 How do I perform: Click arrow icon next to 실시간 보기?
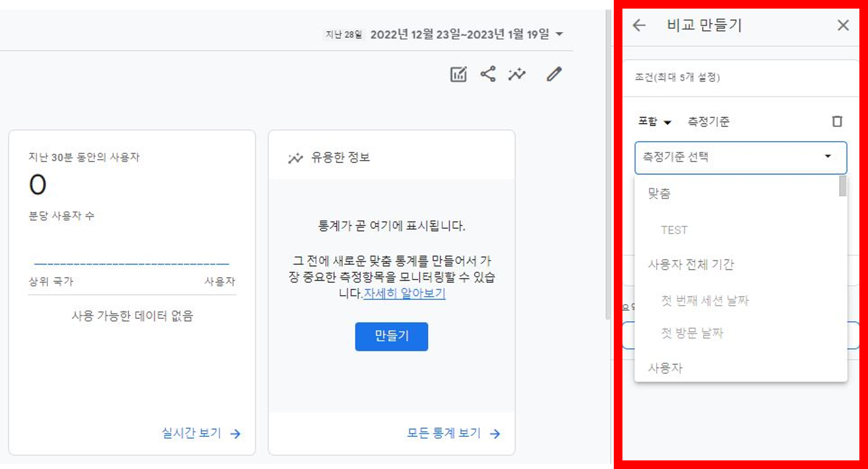click(x=236, y=434)
